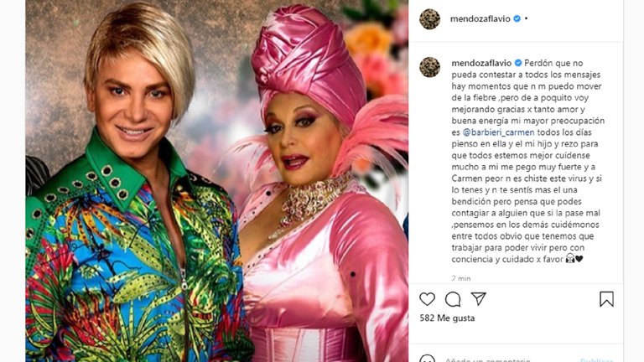This screenshot has width=644, height=362.
Task: Click the Publicar button
Action: (x=597, y=359)
